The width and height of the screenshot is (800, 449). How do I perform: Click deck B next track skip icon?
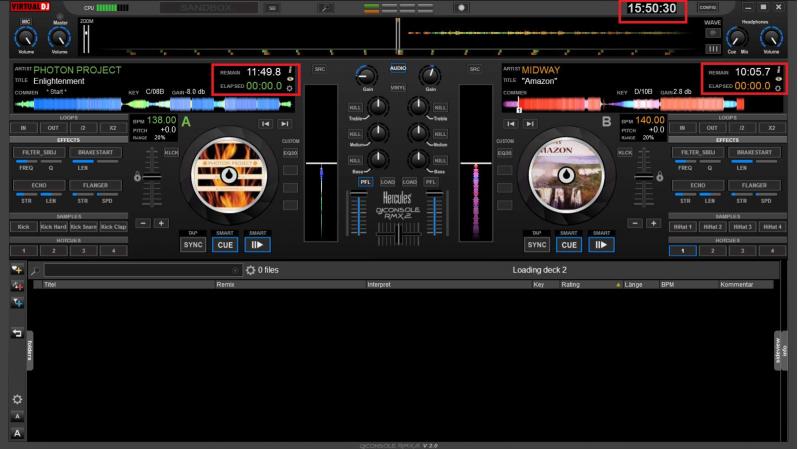click(530, 124)
